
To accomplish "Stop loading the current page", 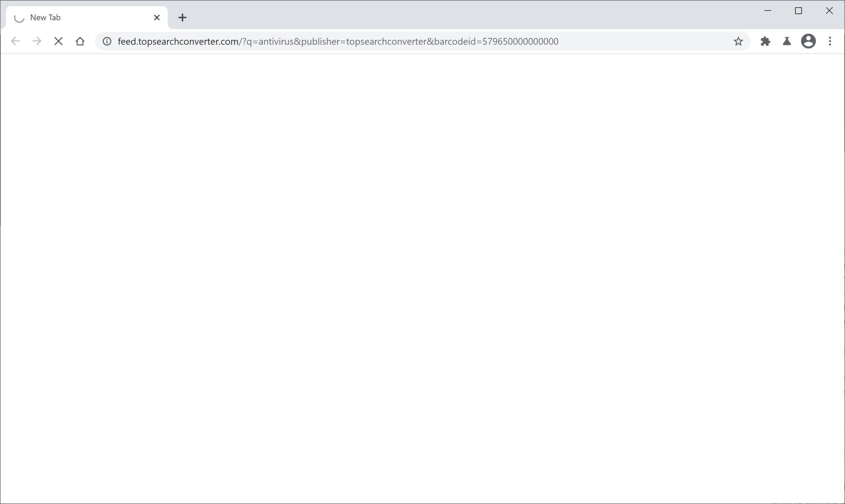I will click(58, 41).
